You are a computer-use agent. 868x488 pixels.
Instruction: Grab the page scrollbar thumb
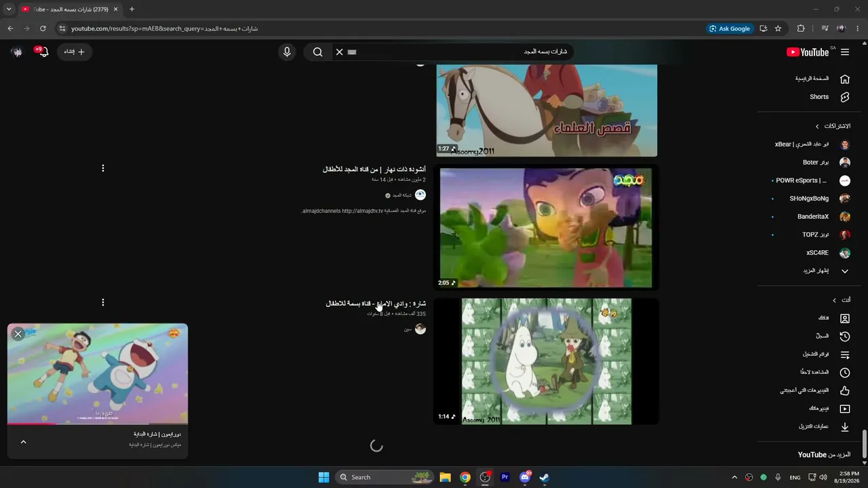pos(864,444)
